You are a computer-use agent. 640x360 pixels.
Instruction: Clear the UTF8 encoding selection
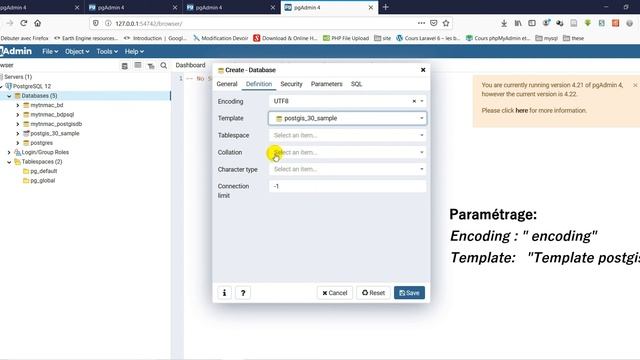coord(414,101)
